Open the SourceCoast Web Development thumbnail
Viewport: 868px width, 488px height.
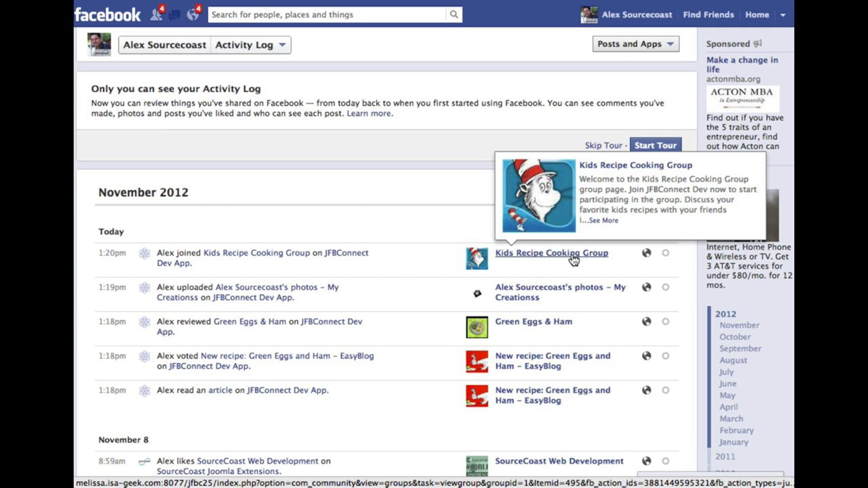click(477, 466)
